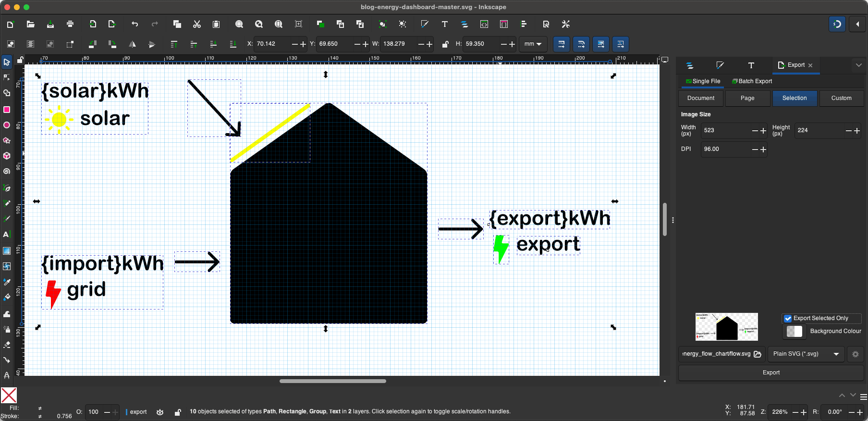Flip selected objects horizontally
The image size is (868, 421).
[132, 44]
